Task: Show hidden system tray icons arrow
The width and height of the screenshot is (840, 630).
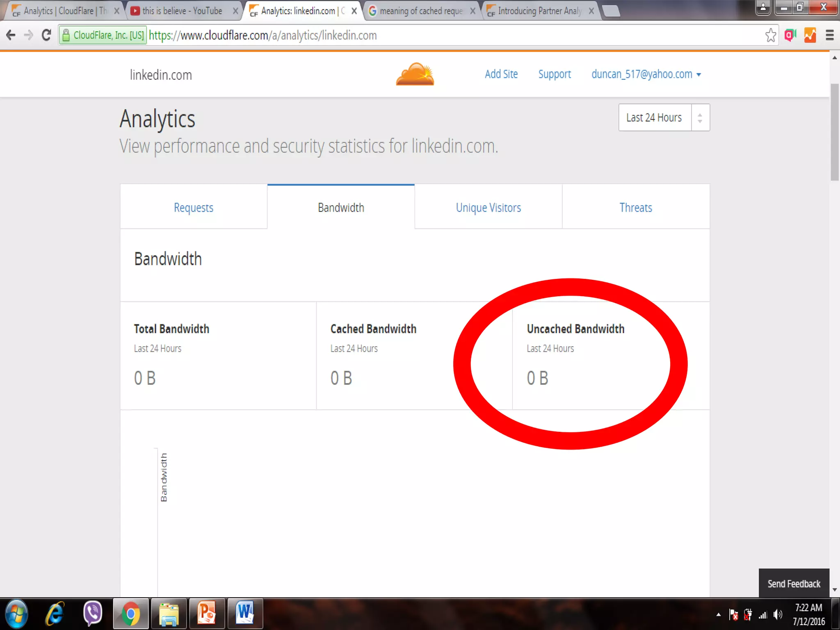Action: 718,614
